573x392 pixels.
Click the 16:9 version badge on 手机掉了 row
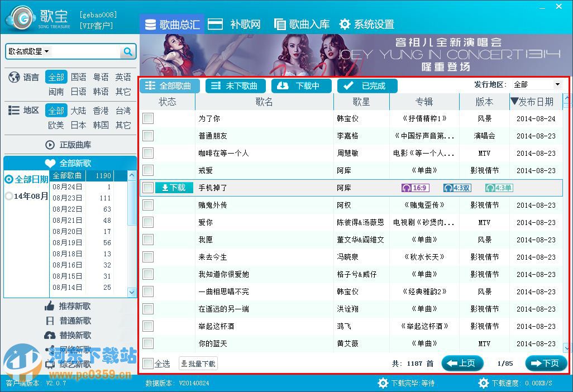(414, 188)
